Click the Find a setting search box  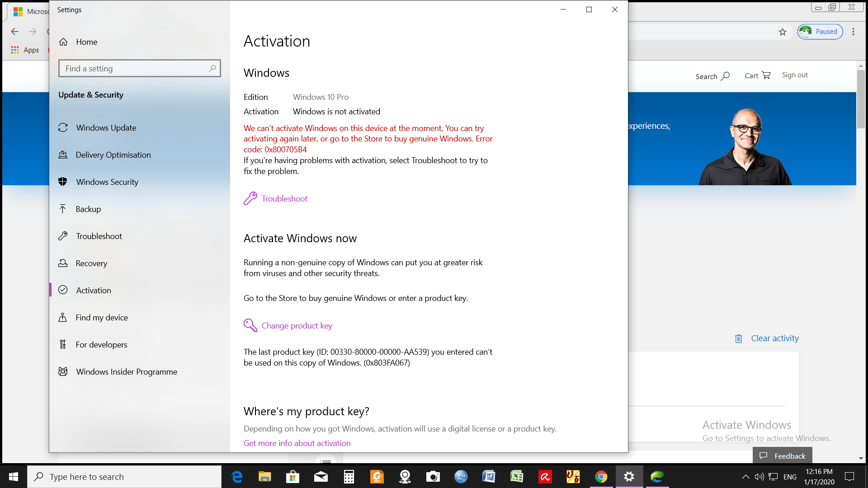[x=140, y=68]
